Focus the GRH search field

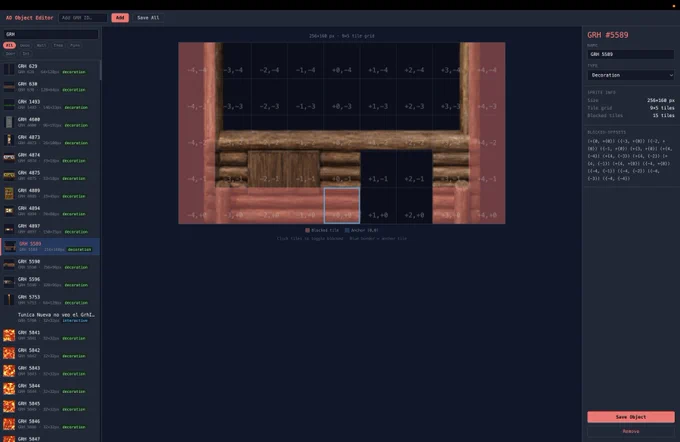[51, 34]
